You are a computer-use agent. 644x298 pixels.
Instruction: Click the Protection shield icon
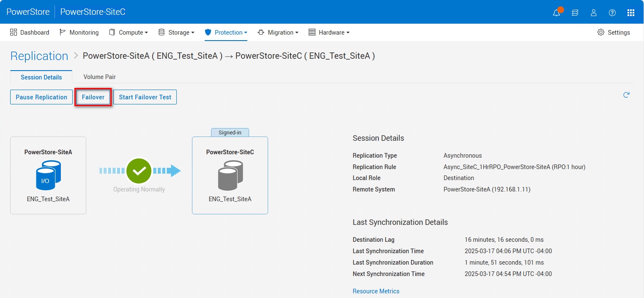(x=208, y=32)
